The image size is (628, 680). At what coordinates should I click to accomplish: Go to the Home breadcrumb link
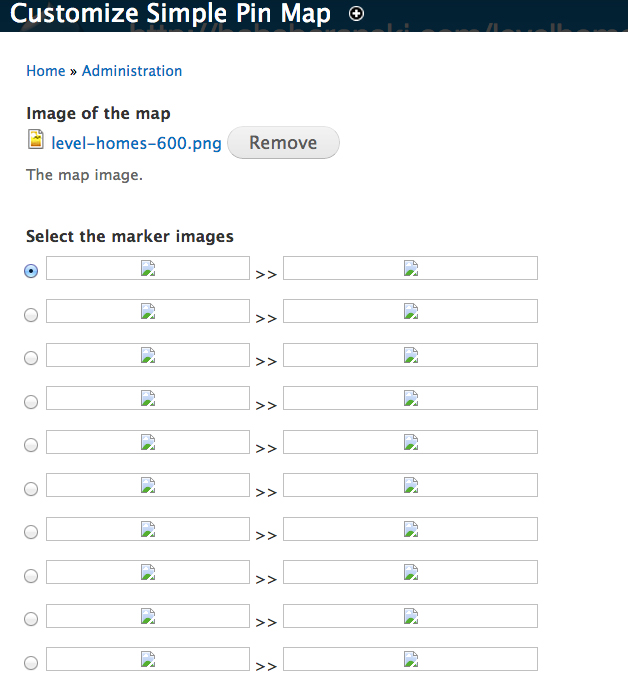coord(45,71)
